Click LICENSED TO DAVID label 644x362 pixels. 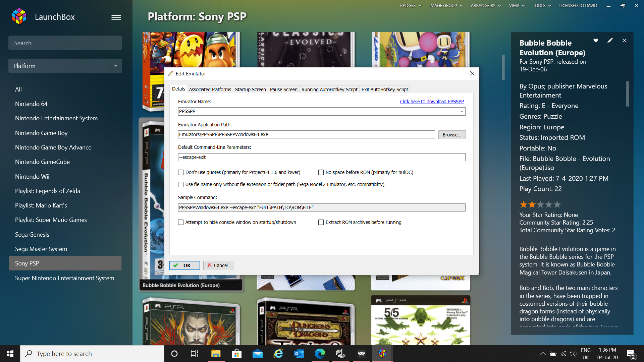(x=578, y=5)
